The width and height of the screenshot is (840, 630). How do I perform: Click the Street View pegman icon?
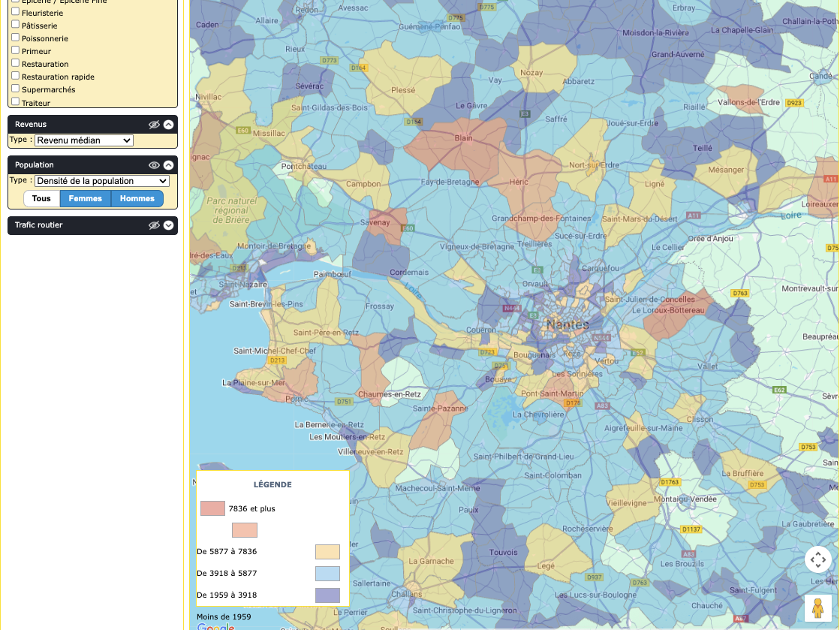pyautogui.click(x=817, y=608)
